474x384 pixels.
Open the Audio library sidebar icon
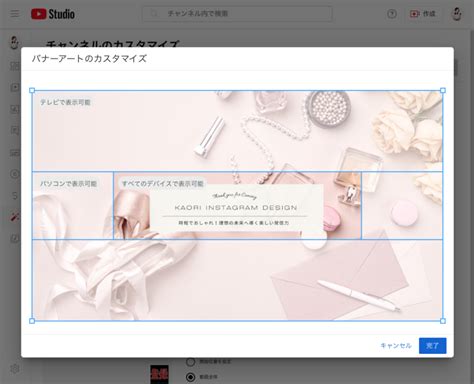(x=14, y=239)
